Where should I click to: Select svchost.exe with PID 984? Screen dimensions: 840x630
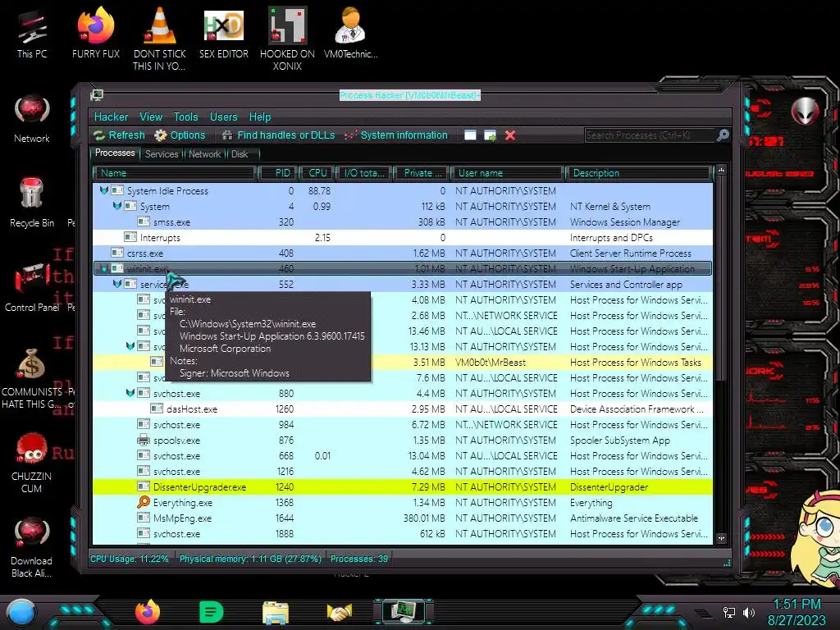[402, 424]
